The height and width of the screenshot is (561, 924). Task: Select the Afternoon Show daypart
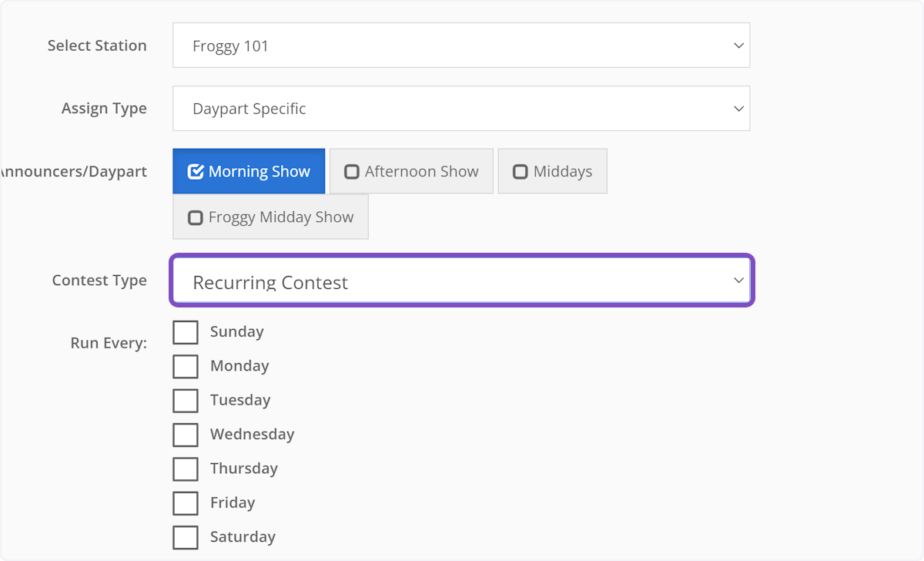(x=411, y=170)
